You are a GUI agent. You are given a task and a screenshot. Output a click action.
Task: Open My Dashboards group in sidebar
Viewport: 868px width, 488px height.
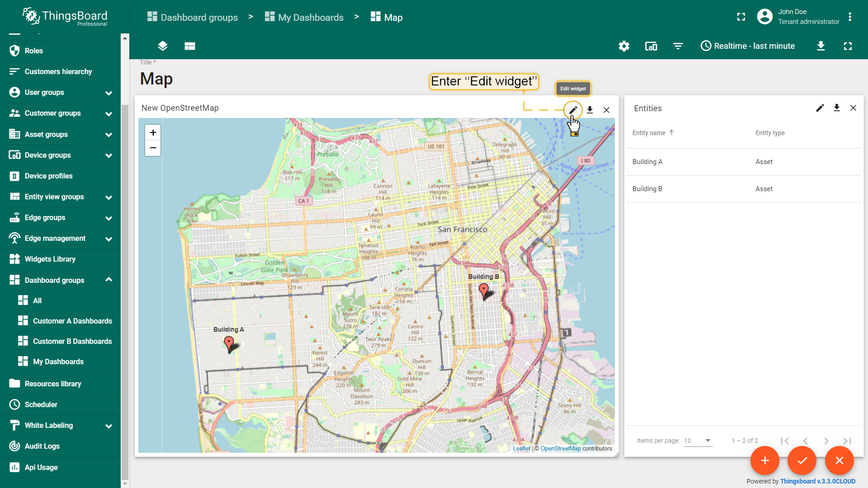(61, 361)
